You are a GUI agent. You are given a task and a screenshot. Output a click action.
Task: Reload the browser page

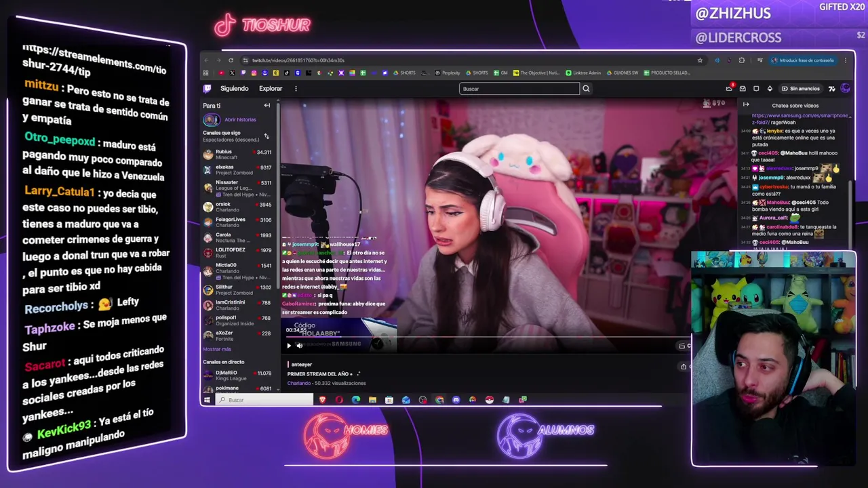point(231,60)
